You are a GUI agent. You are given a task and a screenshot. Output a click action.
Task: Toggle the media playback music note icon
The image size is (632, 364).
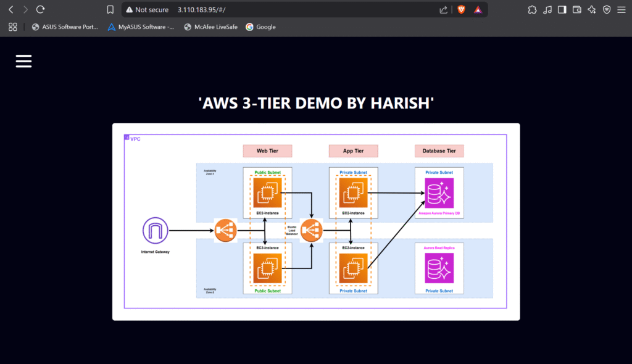tap(547, 9)
